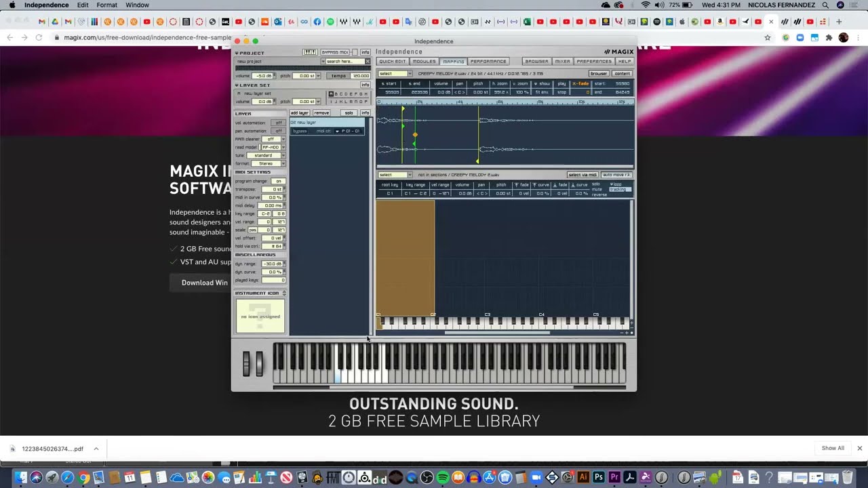Clear the project search field with X

click(368, 61)
